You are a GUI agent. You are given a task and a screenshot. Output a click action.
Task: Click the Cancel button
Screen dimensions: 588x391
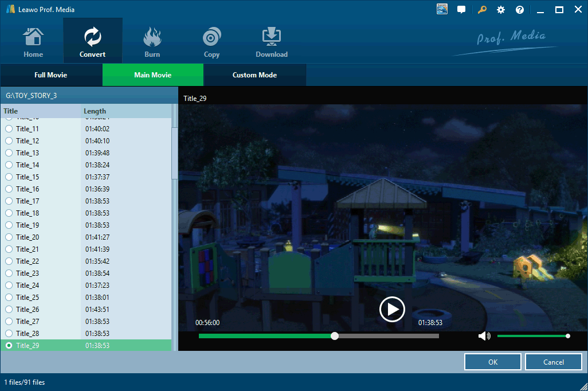pyautogui.click(x=554, y=362)
